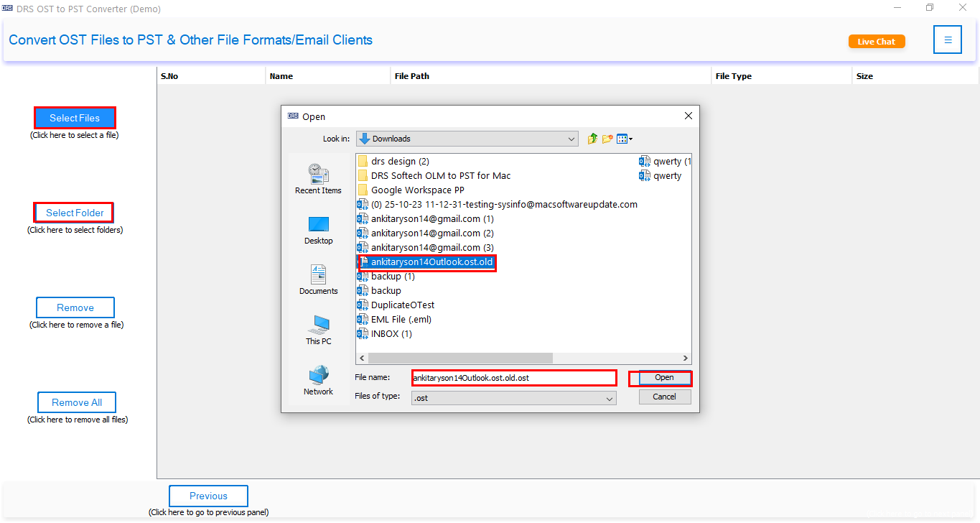
Task: Expand Files of type .ost dropdown
Action: 513,398
